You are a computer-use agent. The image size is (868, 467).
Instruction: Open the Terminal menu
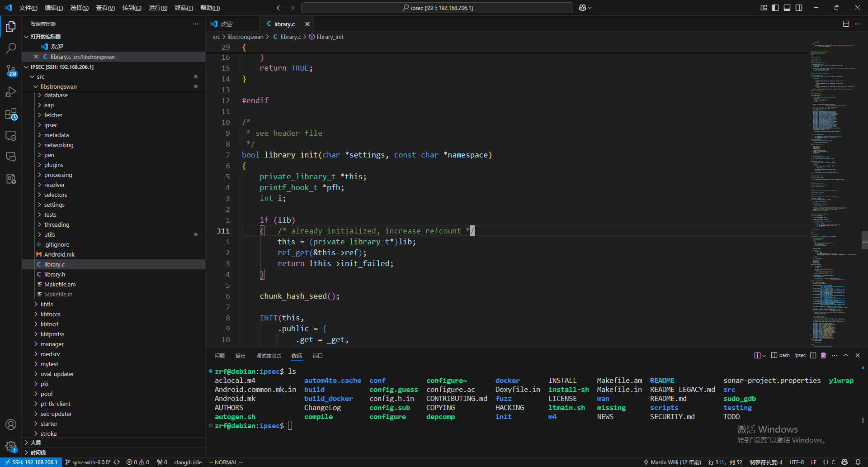coord(184,8)
